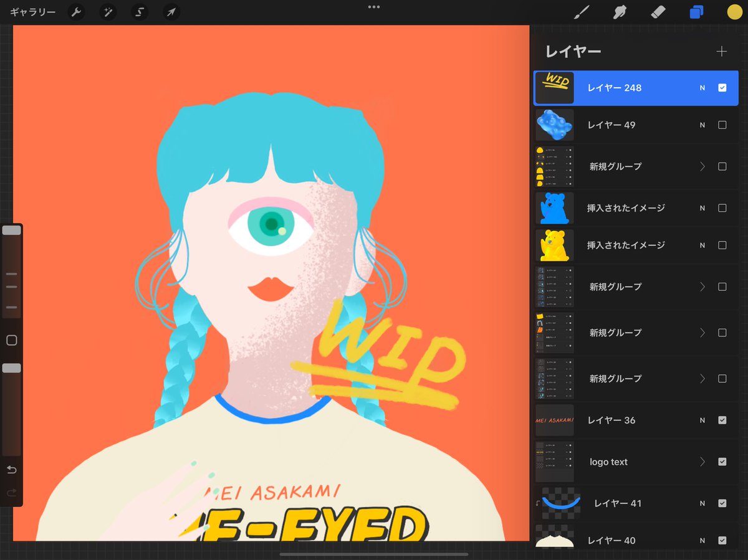748x560 pixels.
Task: Open the Adjustments magic wand menu
Action: pyautogui.click(x=107, y=12)
